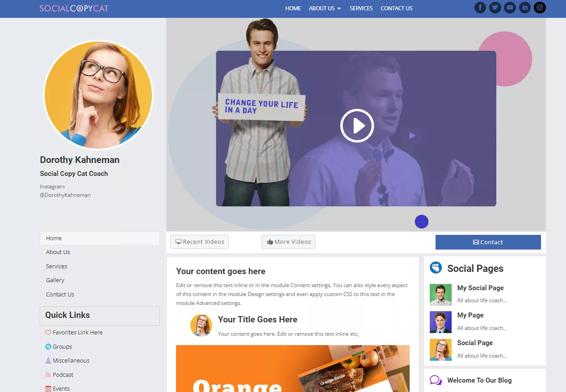Click the More Videos button
The width and height of the screenshot is (566, 392).
pyautogui.click(x=289, y=242)
